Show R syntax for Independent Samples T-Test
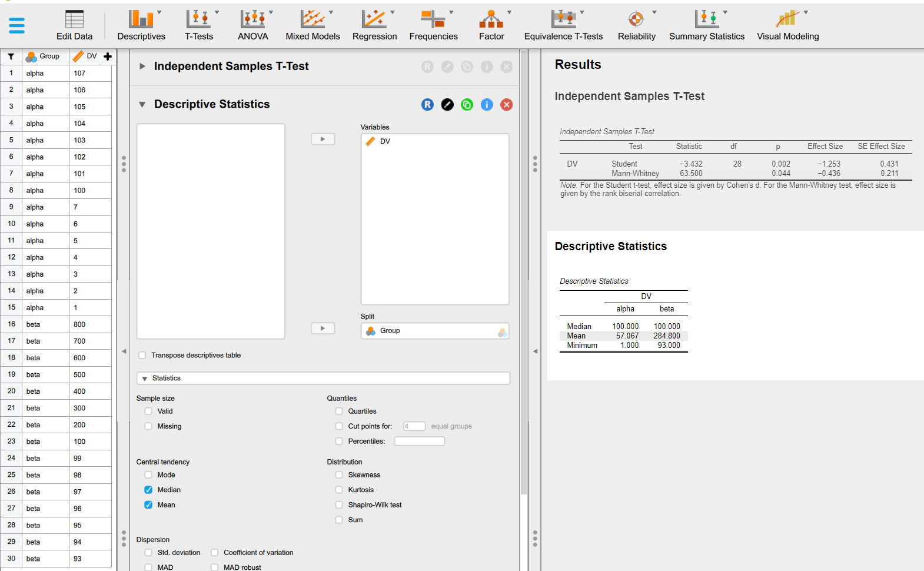 point(427,67)
